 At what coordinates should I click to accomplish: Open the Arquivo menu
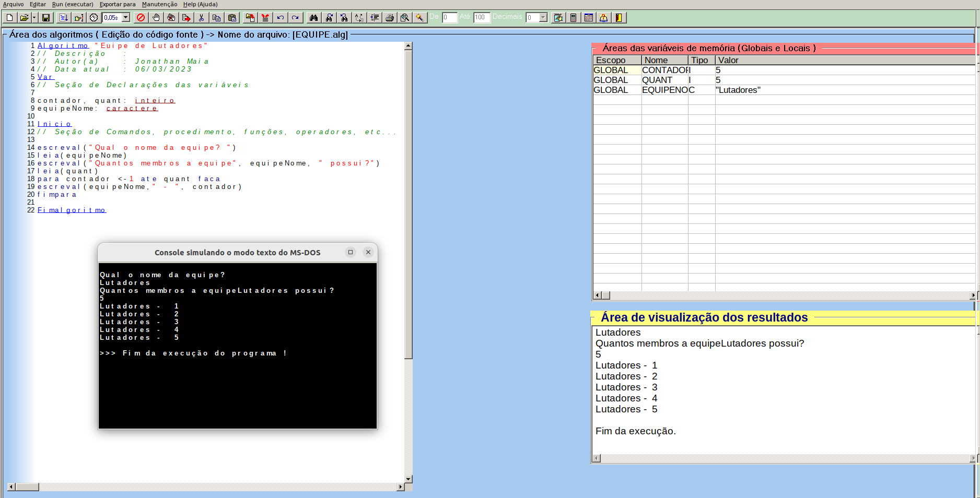pyautogui.click(x=13, y=4)
